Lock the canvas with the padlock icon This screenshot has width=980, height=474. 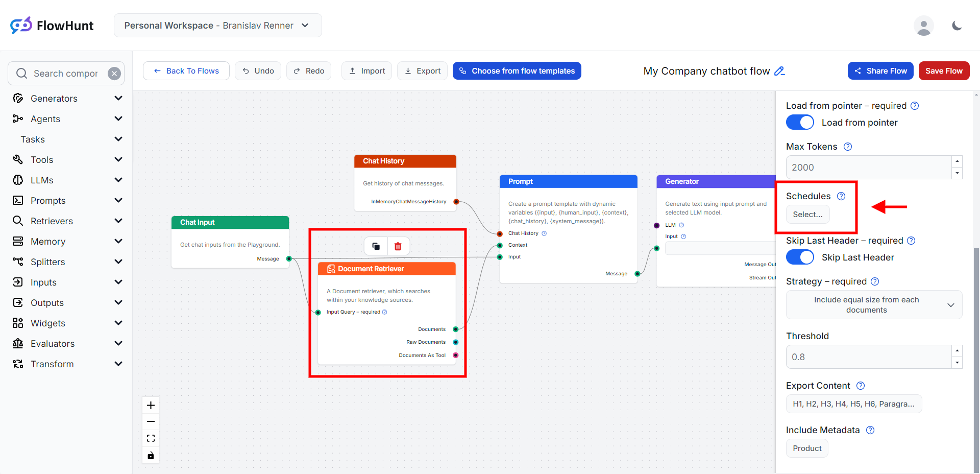[x=151, y=456]
